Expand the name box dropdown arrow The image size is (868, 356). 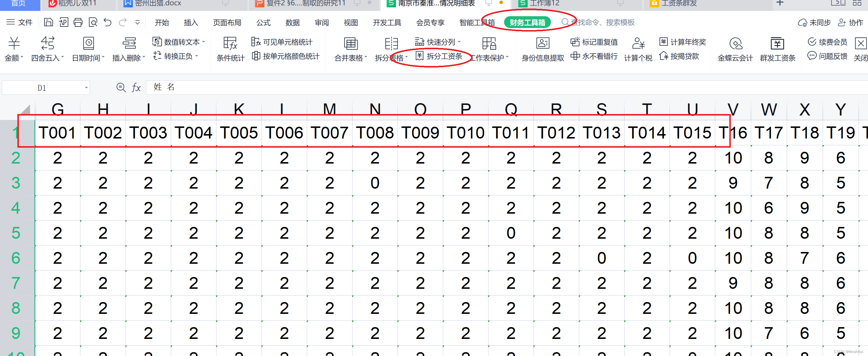86,88
